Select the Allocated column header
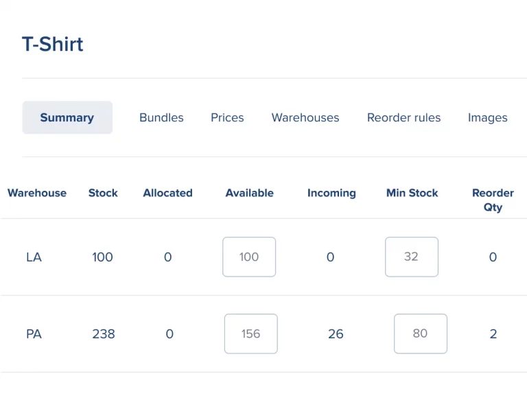Image resolution: width=527 pixels, height=420 pixels. (167, 193)
